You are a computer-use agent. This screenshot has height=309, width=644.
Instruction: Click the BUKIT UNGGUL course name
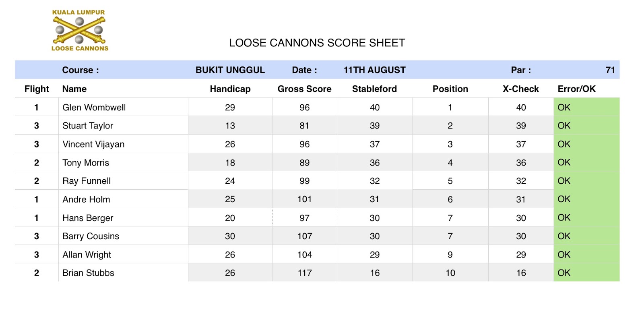click(x=230, y=70)
